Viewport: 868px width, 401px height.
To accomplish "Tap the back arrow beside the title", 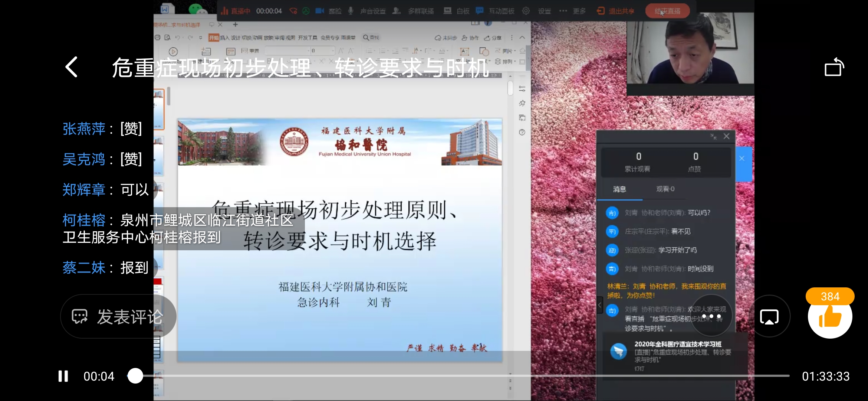I will pos(72,67).
